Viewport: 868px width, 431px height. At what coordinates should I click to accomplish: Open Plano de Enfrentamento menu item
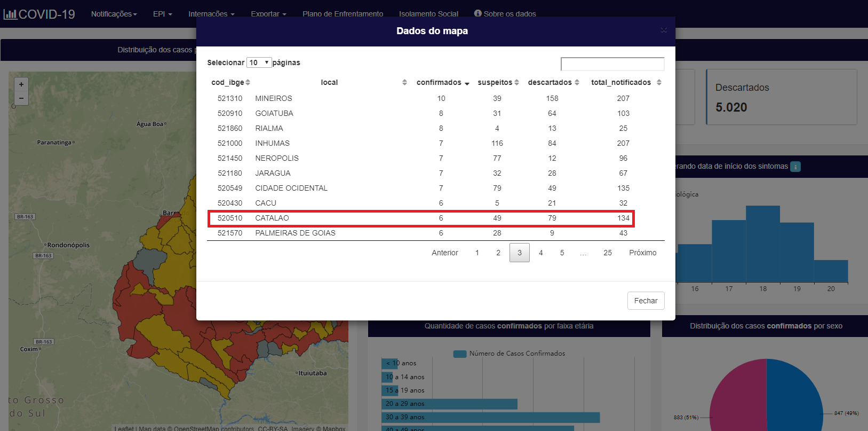pos(343,14)
